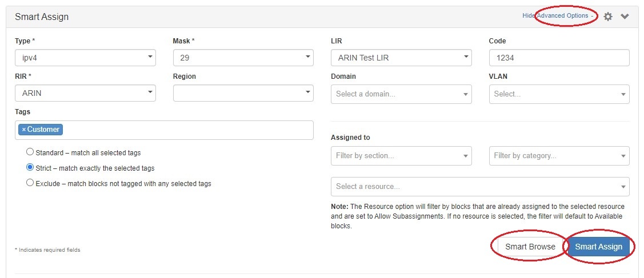Open the gear settings icon
The height and width of the screenshot is (278, 644).
(x=608, y=17)
